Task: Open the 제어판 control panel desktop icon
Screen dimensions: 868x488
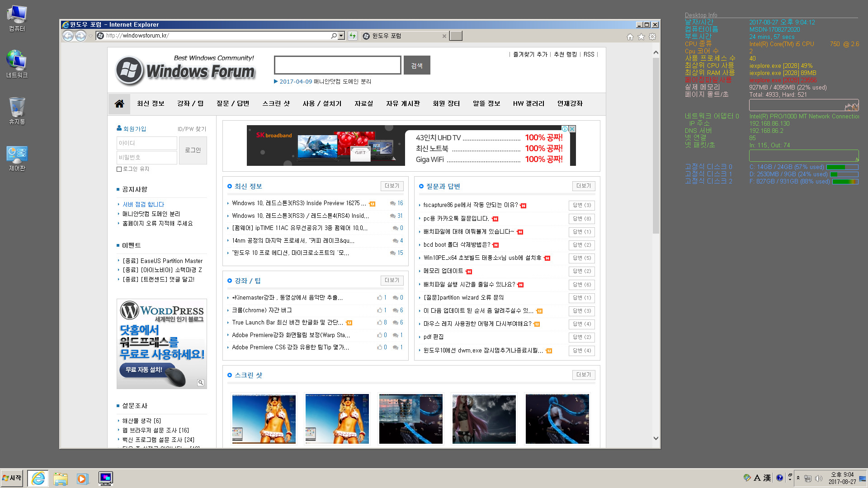Action: point(17,159)
